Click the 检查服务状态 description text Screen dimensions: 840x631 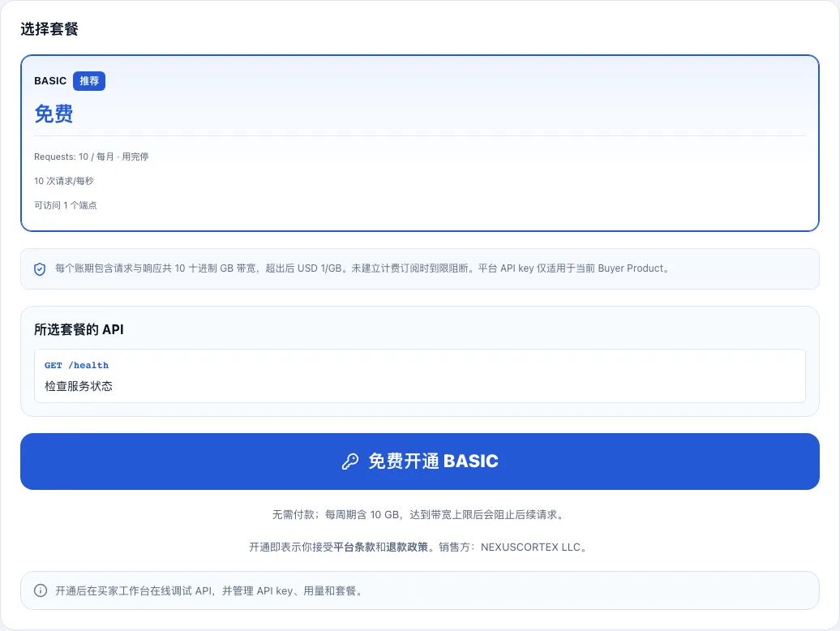[x=79, y=386]
